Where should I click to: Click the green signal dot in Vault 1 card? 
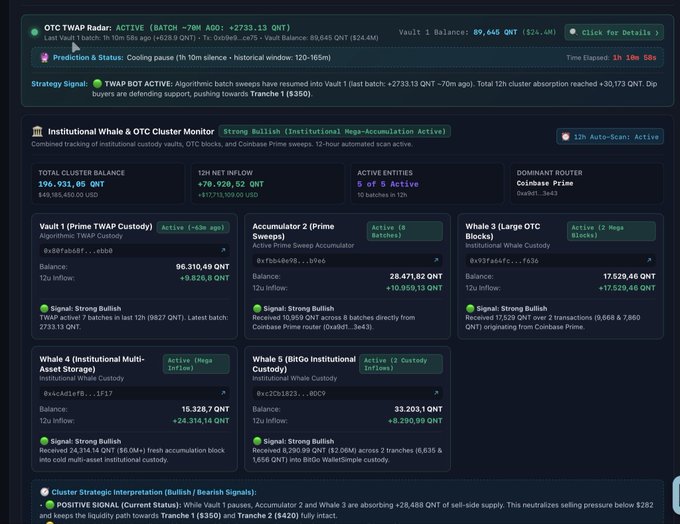[x=44, y=308]
